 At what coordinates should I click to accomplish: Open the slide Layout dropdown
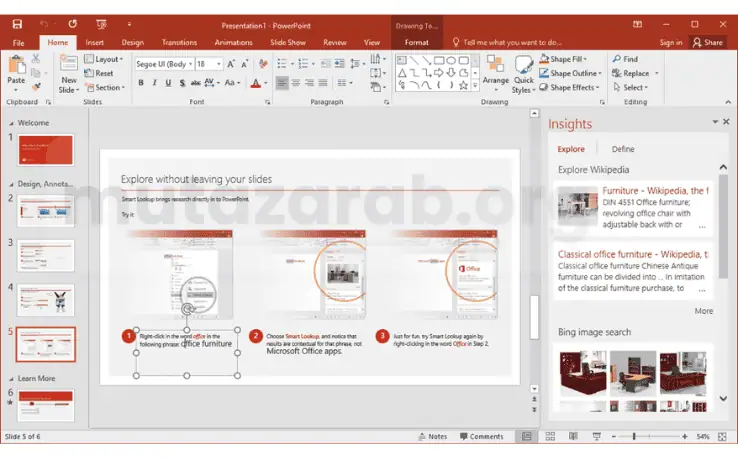[x=103, y=59]
